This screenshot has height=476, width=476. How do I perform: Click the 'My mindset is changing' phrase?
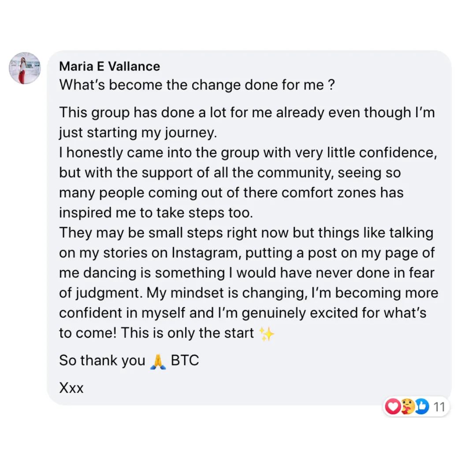point(227,293)
